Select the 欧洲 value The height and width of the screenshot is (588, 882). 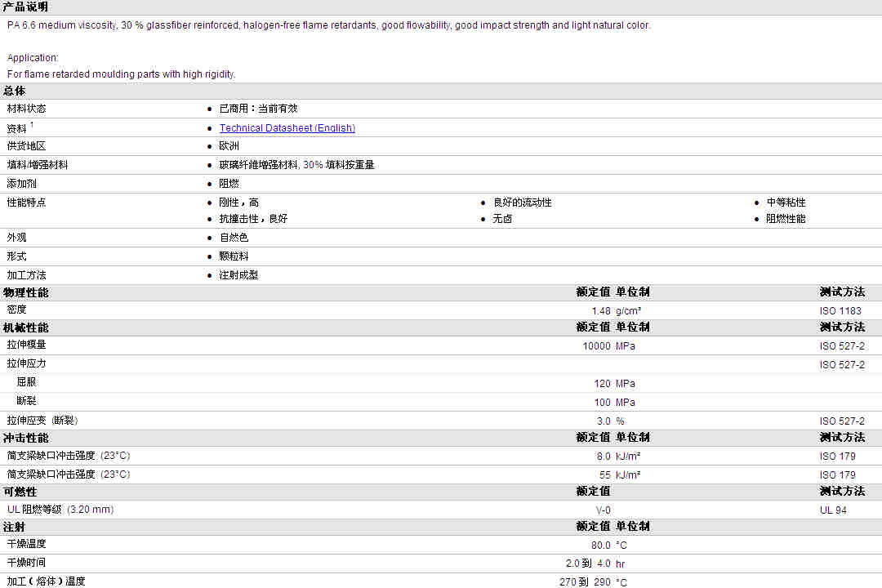(x=229, y=145)
